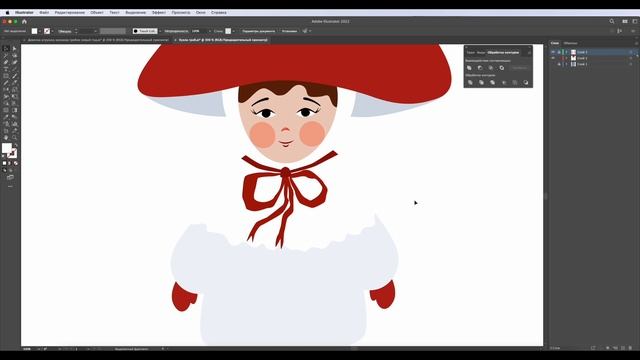
Task: Open the Объект menu
Action: tap(97, 13)
